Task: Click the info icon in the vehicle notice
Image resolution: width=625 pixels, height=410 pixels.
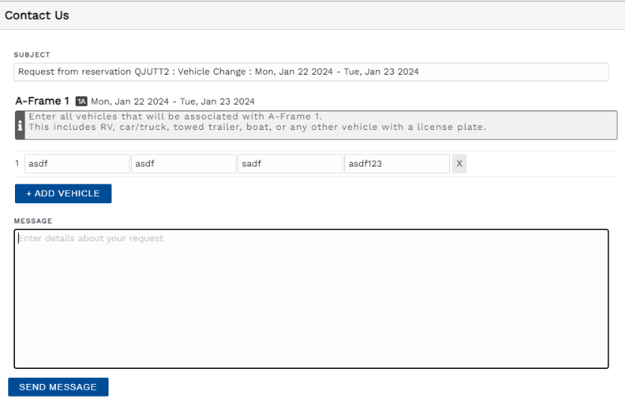Action: (20, 126)
